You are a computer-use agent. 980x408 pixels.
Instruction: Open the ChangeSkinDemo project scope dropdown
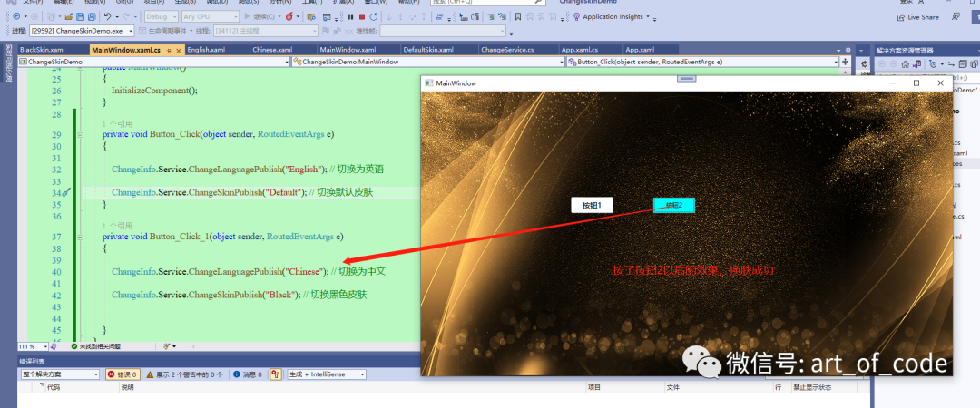[154, 62]
